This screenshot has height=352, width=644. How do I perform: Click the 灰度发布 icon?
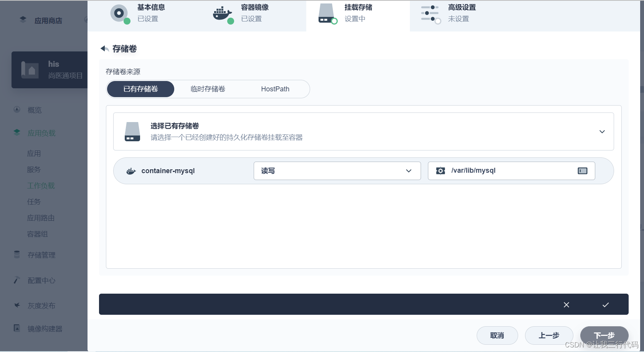point(17,306)
